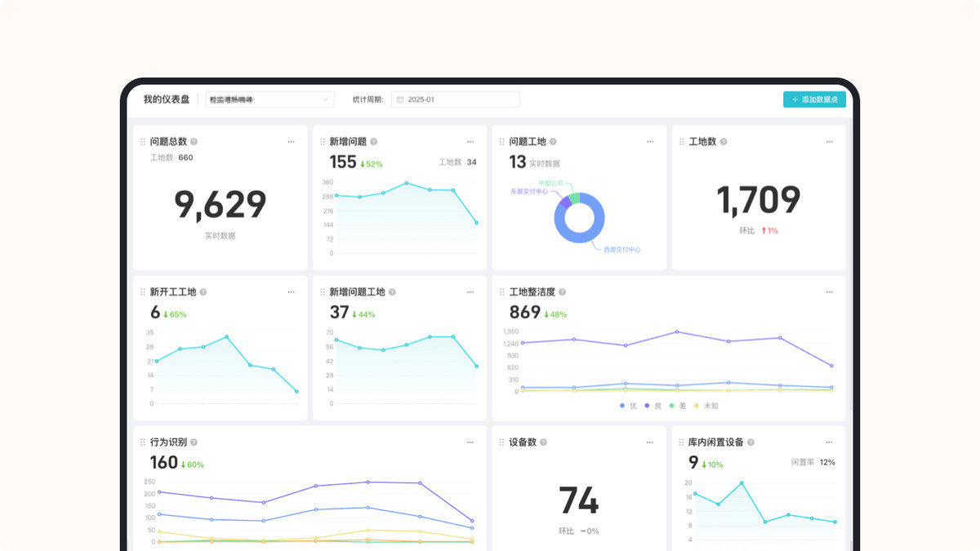Click the help icon beside 问题工地

553,141
